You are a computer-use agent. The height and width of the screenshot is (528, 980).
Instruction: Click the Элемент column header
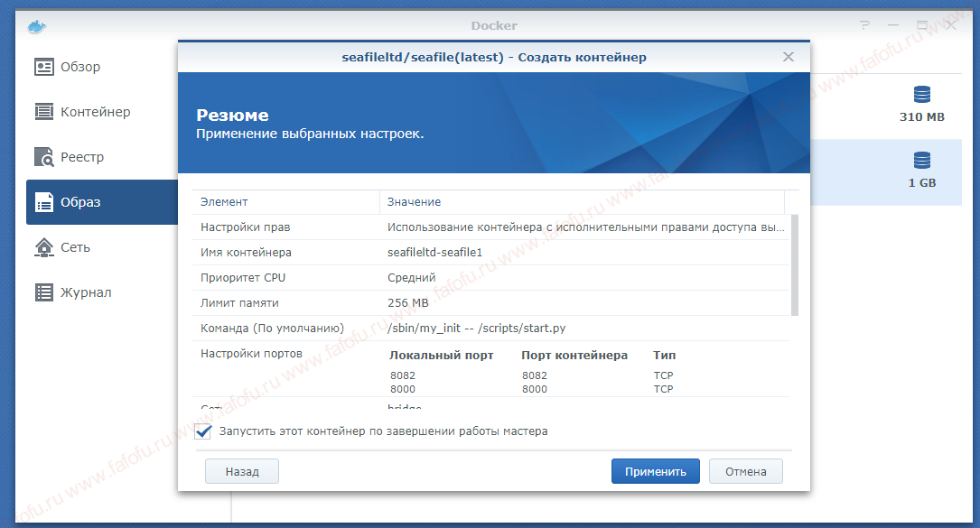coord(286,202)
